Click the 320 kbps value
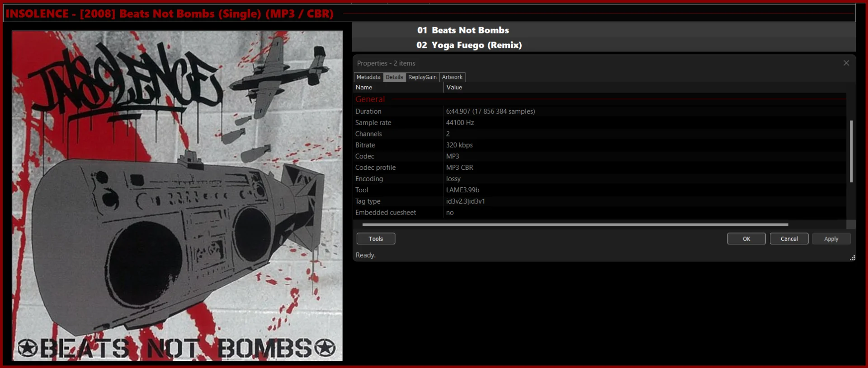The image size is (868, 368). coord(459,145)
